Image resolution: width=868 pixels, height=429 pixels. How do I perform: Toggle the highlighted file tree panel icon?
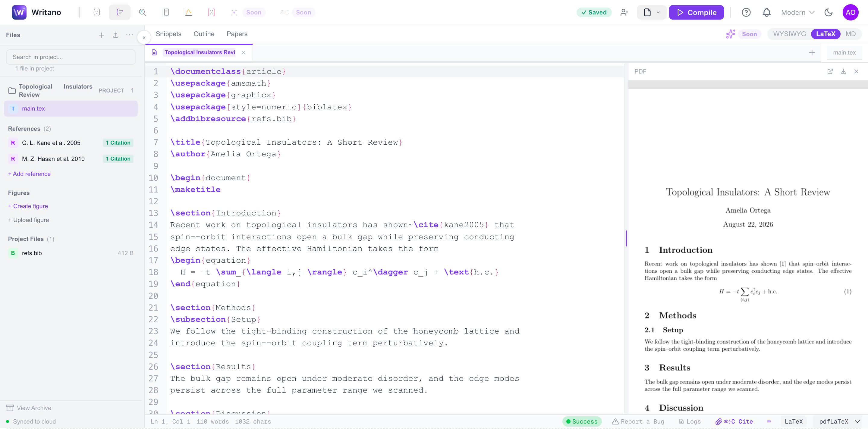coord(120,12)
